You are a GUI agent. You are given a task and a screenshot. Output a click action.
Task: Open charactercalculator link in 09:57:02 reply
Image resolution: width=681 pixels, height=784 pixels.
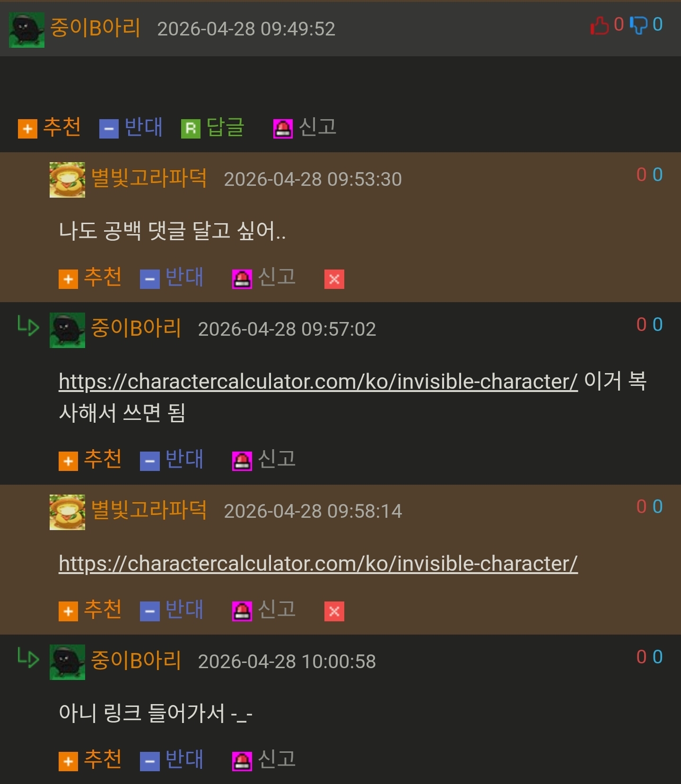[x=318, y=381]
